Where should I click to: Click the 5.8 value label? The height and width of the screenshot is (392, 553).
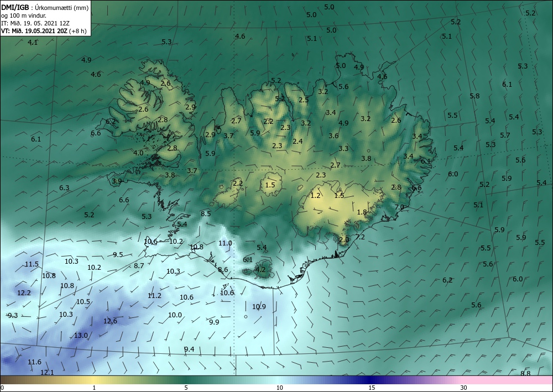click(x=474, y=96)
